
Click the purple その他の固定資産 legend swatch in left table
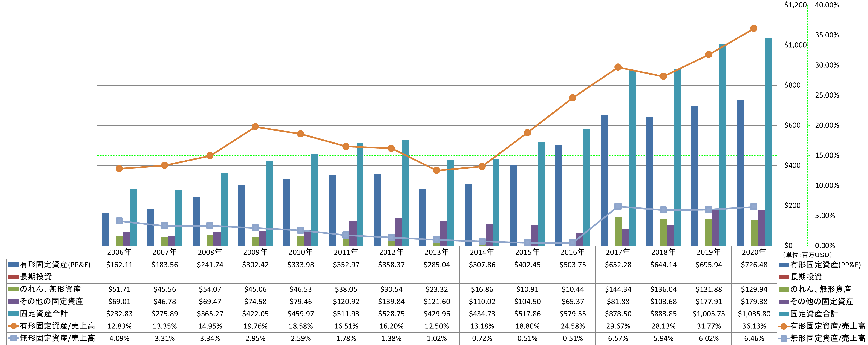coord(13,301)
